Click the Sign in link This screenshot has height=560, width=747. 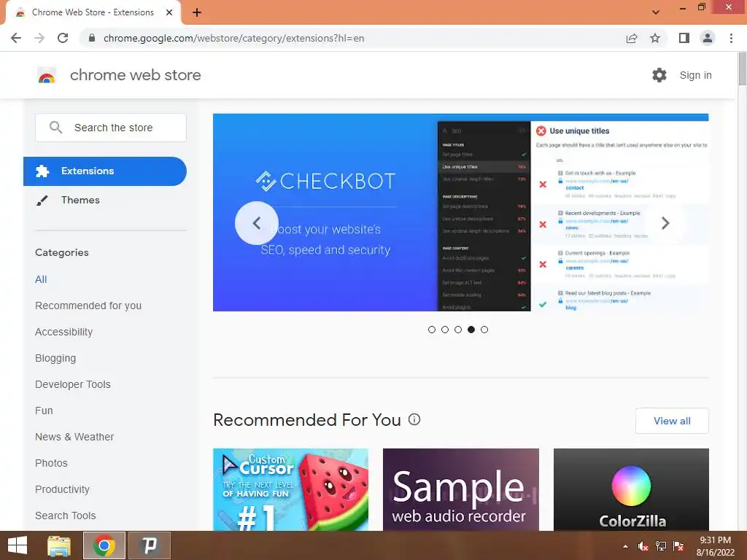tap(695, 75)
